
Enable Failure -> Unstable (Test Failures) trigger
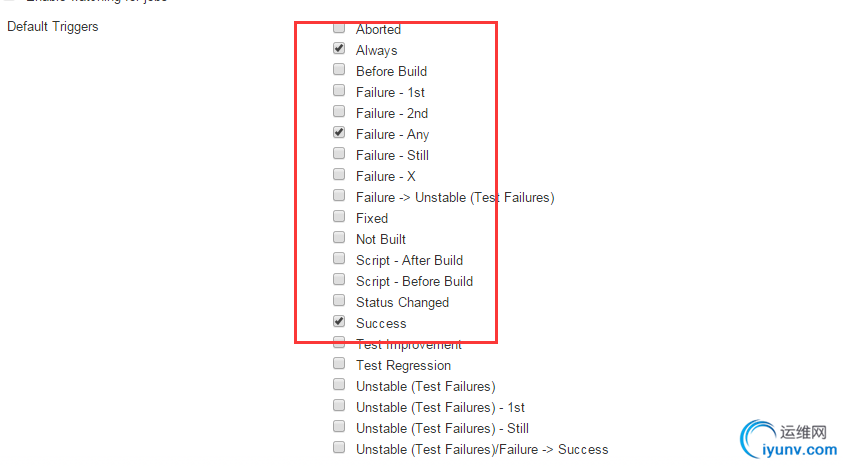pos(339,195)
